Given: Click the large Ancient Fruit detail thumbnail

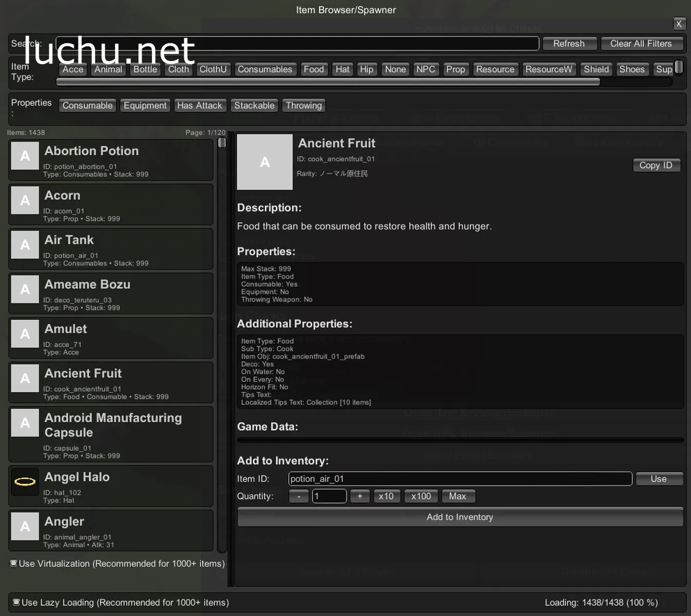Looking at the screenshot, I should 265,162.
